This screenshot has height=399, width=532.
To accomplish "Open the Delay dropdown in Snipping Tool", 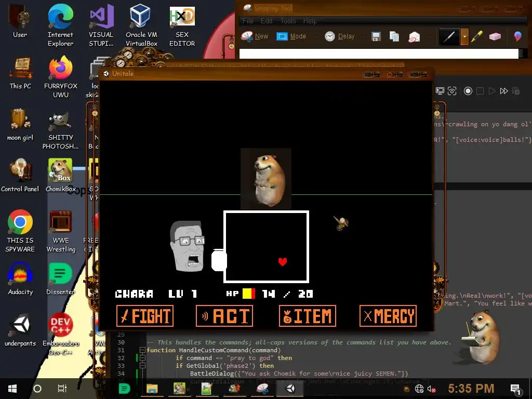I will coord(340,36).
